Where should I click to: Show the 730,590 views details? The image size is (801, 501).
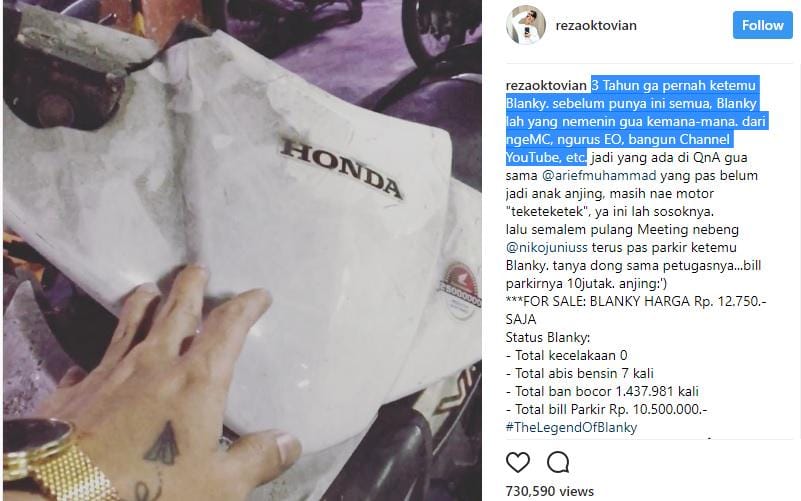550,491
